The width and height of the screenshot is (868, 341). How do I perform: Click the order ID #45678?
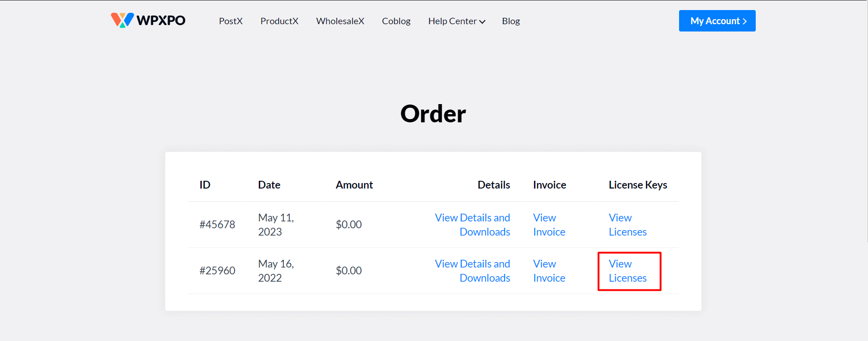click(x=217, y=224)
